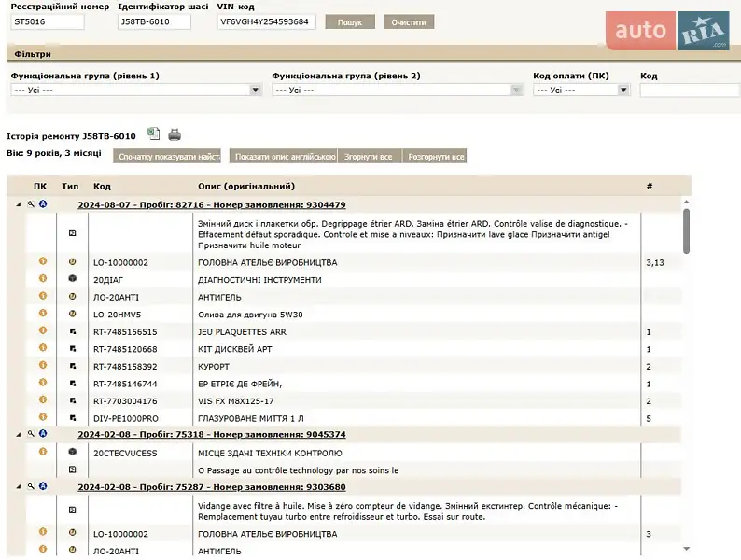Click the table vertical scrollbar thumb
The image size is (741, 560).
click(x=687, y=231)
